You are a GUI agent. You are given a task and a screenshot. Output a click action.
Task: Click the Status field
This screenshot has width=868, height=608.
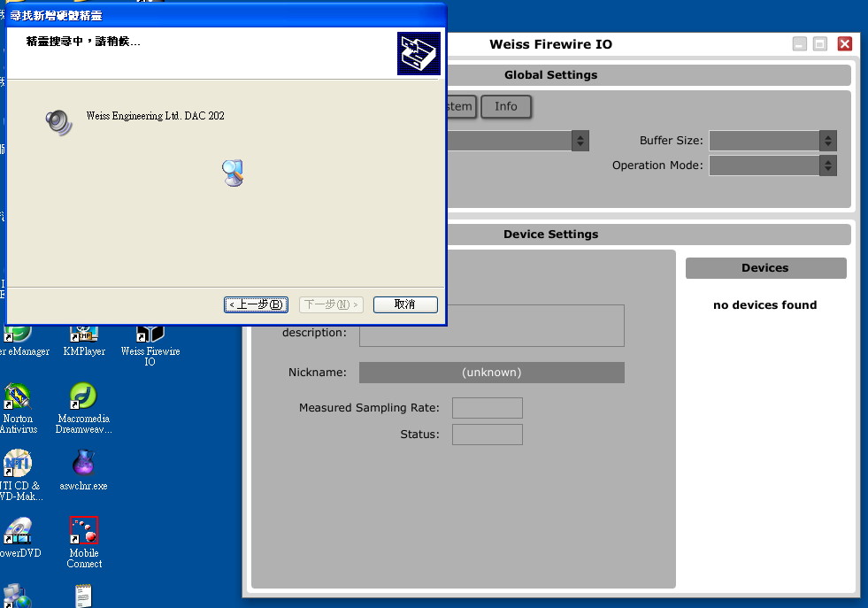[488, 435]
